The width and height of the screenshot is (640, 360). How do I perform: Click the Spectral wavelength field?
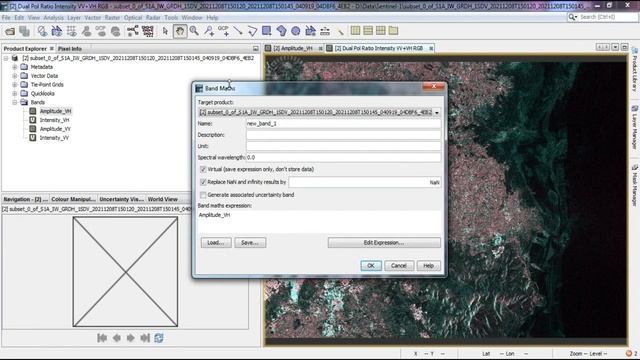tap(343, 158)
